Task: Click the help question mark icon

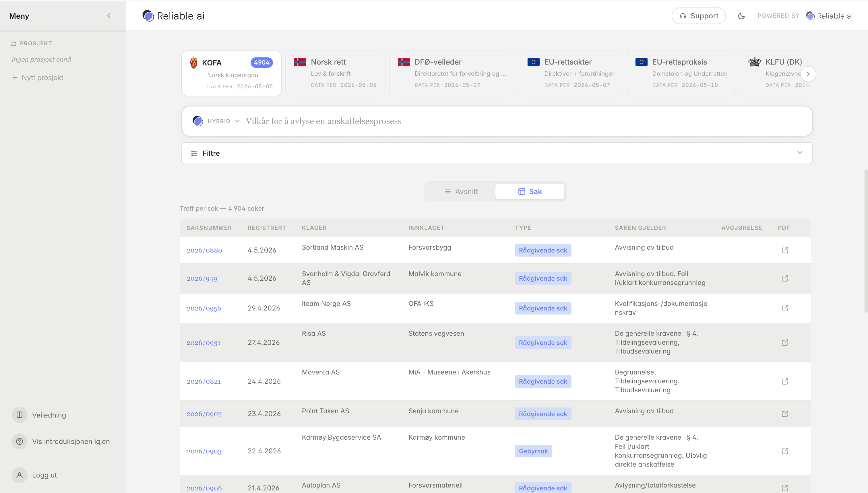Action: [19, 441]
